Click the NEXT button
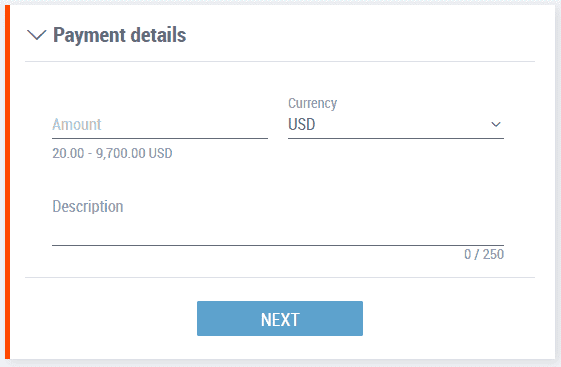Screen dimensions: 561x367 [280, 318]
